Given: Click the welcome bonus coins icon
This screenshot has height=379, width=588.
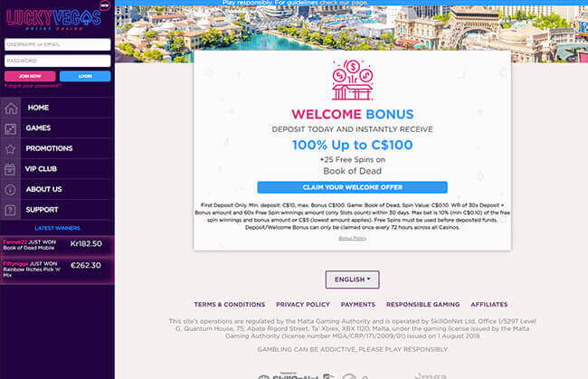Looking at the screenshot, I should (352, 80).
